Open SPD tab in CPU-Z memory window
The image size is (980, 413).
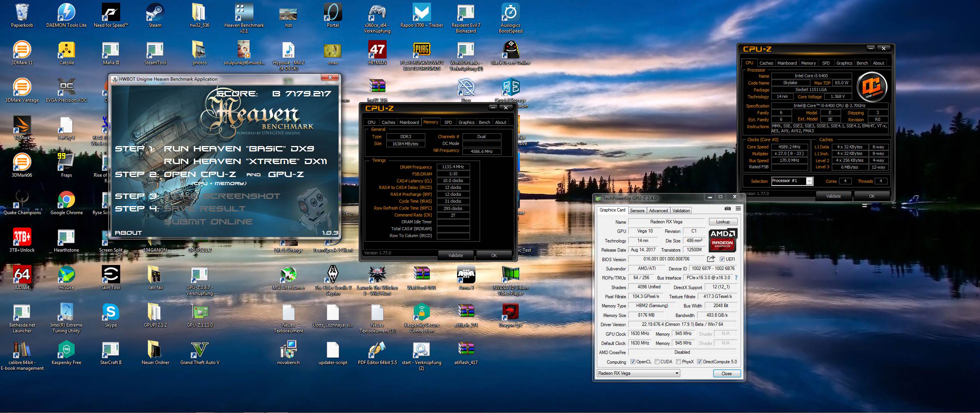pos(448,122)
